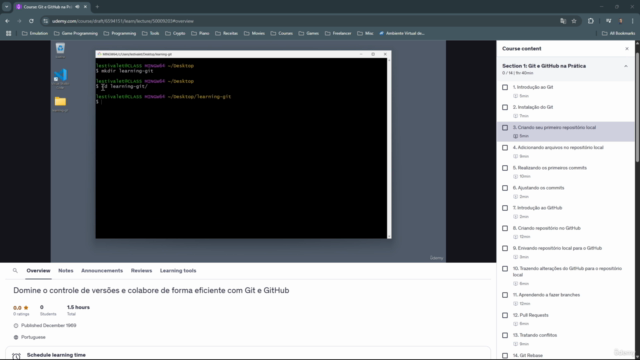Screen dimensions: 640x360
Task: Click the Recycle Bin icon in the video
Action: pos(60,50)
